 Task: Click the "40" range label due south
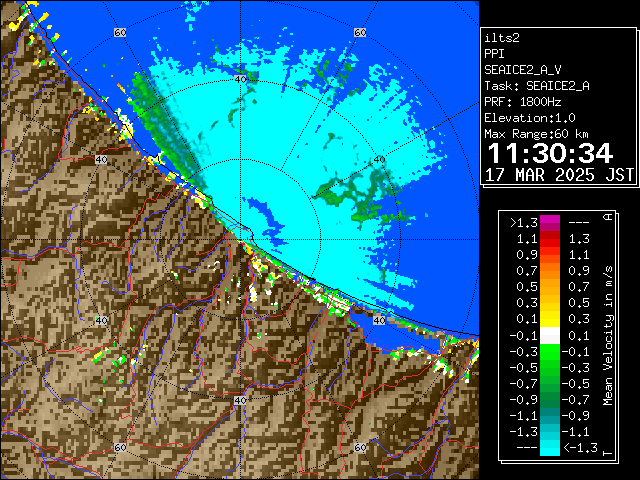coord(240,400)
